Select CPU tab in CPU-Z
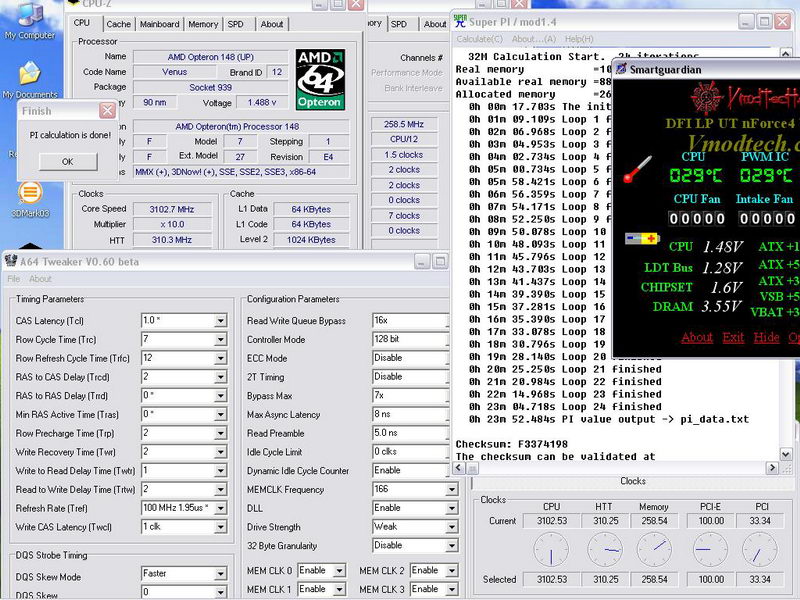 point(82,23)
